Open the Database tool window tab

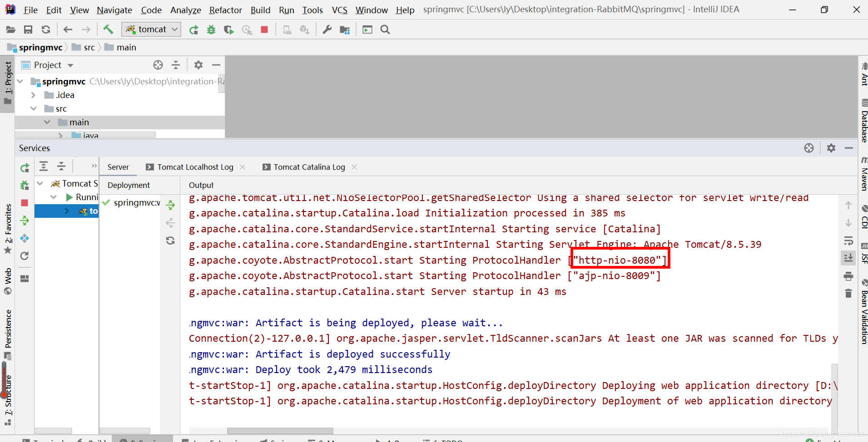click(x=864, y=121)
